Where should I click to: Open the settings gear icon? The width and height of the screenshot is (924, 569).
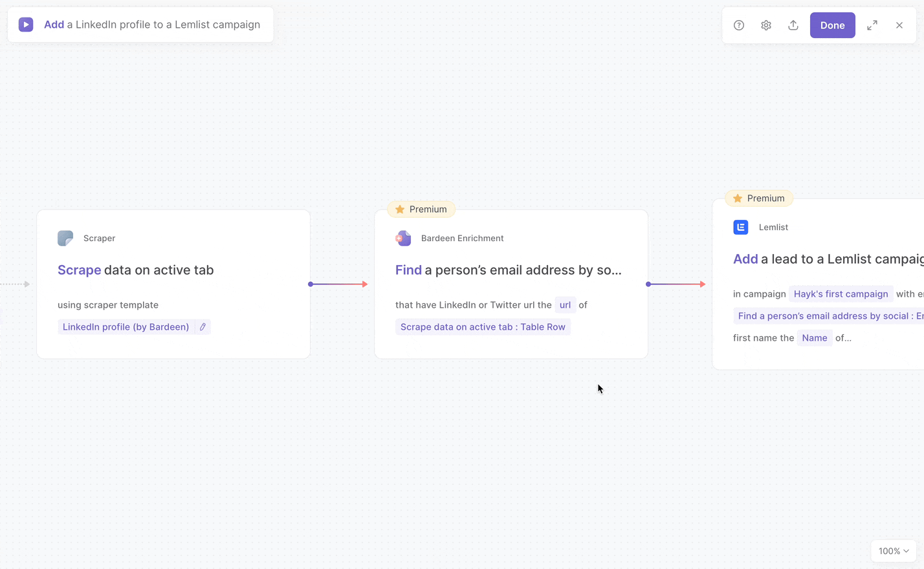pos(766,25)
